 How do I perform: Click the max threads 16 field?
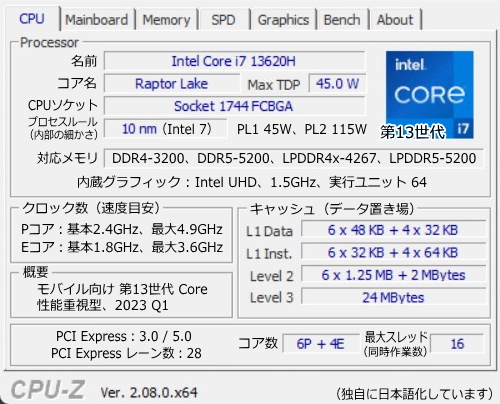[x=457, y=343]
